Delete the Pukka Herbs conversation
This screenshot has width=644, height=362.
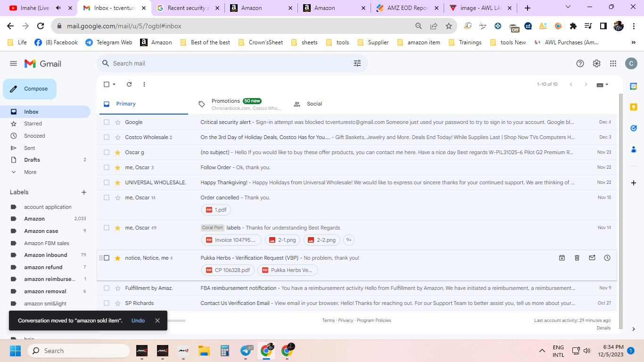577,258
